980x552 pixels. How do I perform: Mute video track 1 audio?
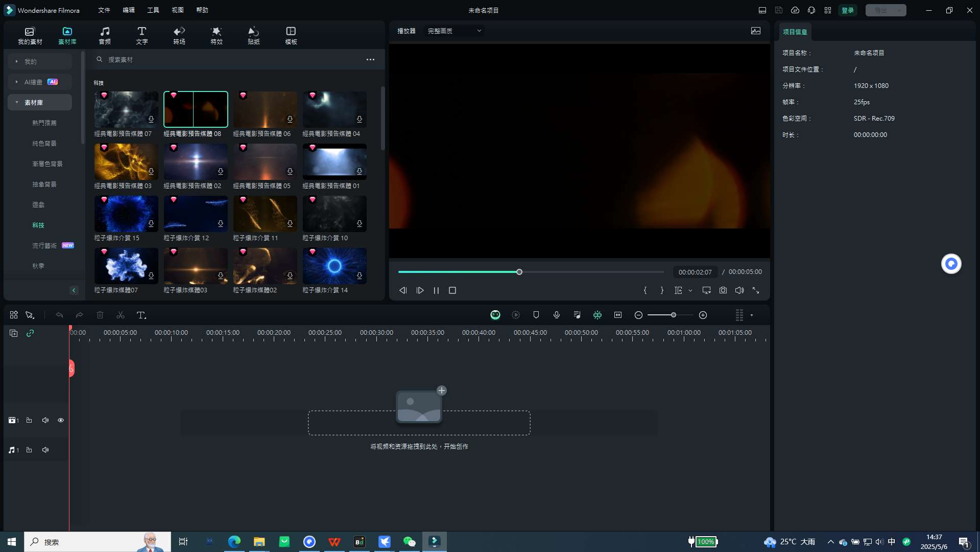(x=45, y=421)
